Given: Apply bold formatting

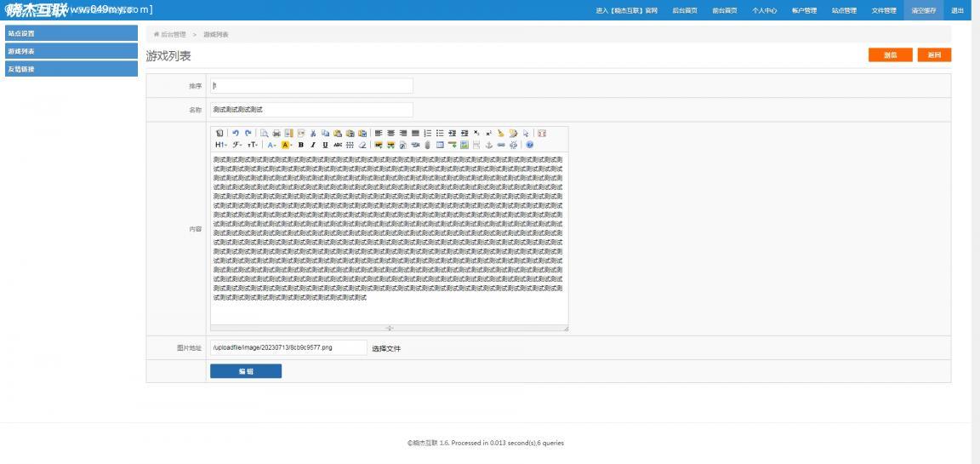Looking at the screenshot, I should 300,145.
